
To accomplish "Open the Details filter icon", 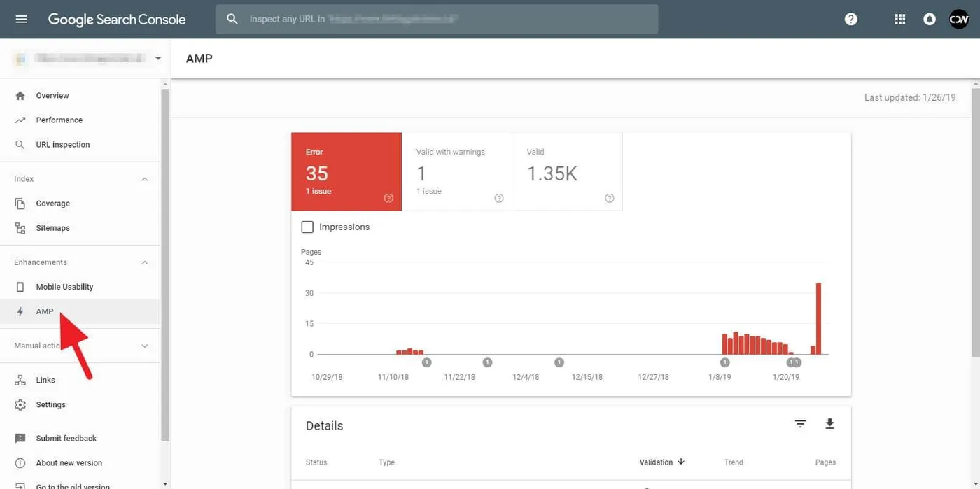I will 800,424.
